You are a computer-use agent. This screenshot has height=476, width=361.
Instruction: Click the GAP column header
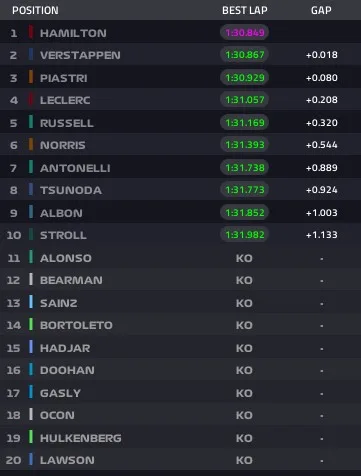(321, 10)
